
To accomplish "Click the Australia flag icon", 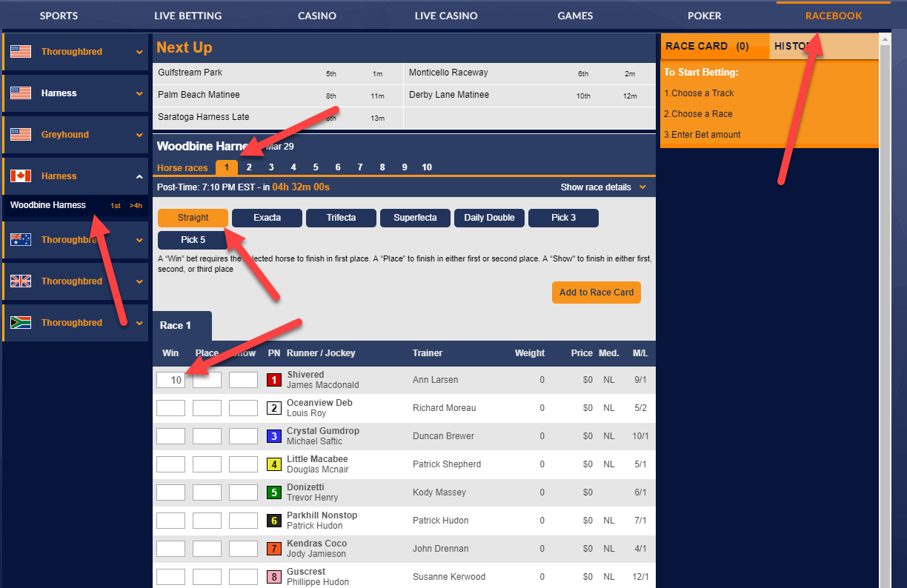I will 21,240.
